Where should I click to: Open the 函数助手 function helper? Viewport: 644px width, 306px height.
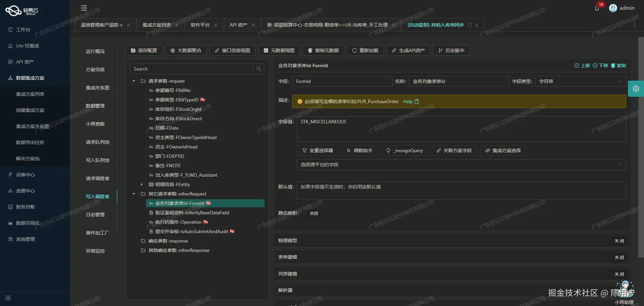pos(359,150)
